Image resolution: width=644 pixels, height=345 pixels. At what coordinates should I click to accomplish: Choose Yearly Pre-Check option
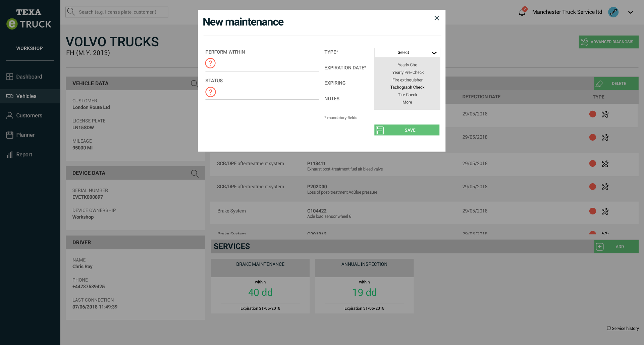coord(408,72)
